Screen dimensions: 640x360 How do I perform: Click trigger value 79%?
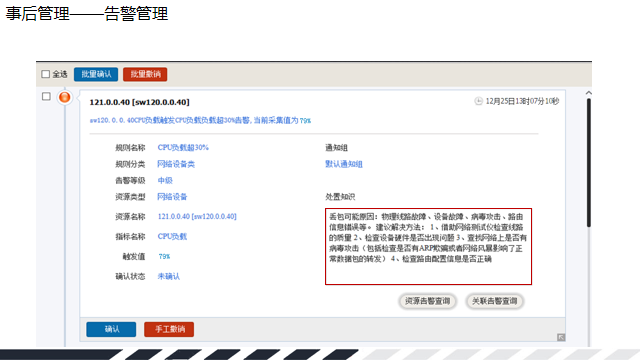pos(164,256)
